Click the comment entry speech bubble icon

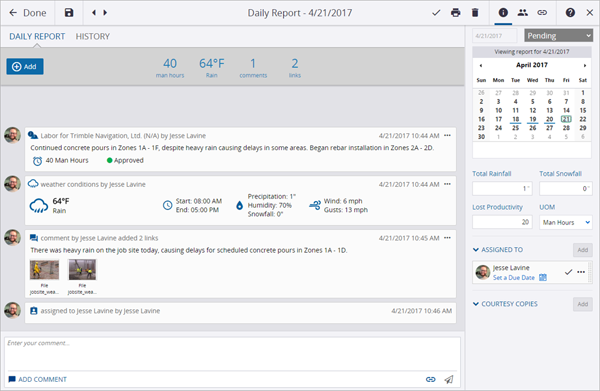point(34,238)
